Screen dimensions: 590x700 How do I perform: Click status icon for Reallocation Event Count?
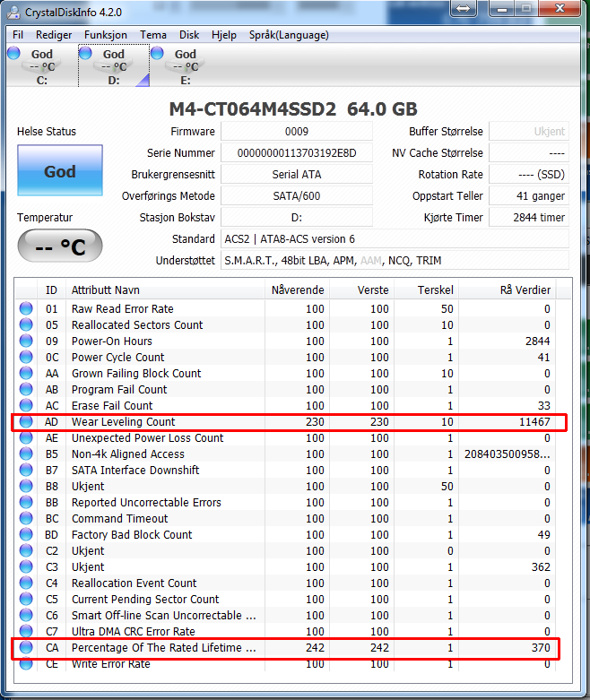[x=26, y=583]
